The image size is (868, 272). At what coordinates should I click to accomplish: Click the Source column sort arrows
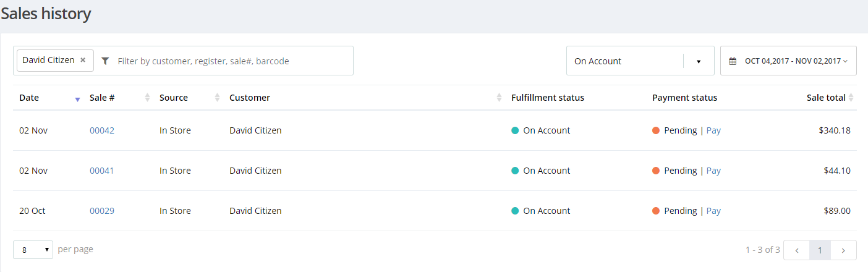click(217, 98)
